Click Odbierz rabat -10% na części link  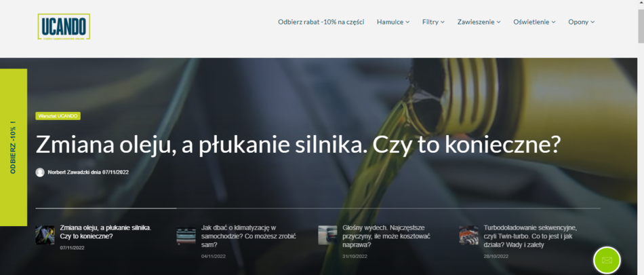[x=321, y=22]
